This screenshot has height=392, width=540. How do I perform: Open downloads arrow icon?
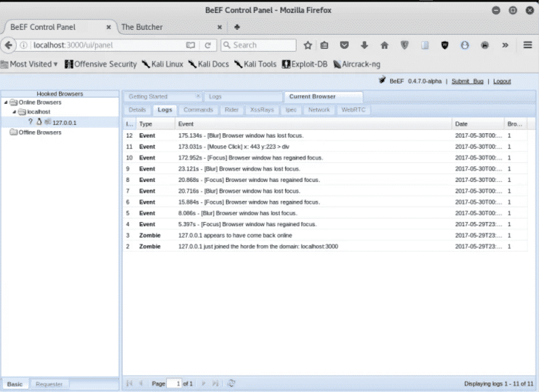point(364,46)
